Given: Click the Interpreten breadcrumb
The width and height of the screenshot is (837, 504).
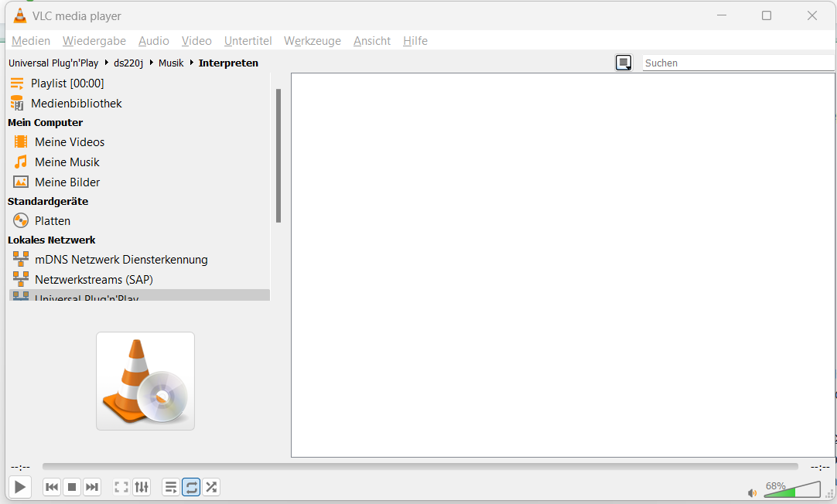Looking at the screenshot, I should click(x=228, y=63).
